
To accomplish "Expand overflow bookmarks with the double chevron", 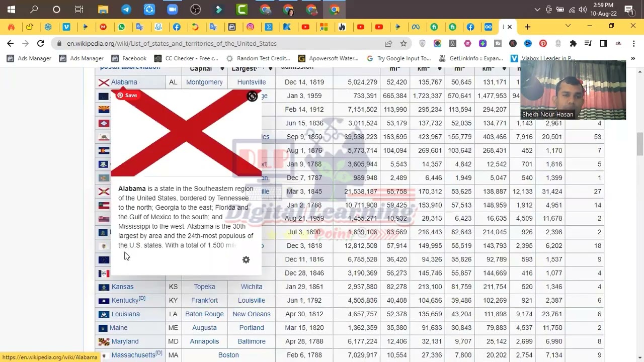I will (x=633, y=58).
